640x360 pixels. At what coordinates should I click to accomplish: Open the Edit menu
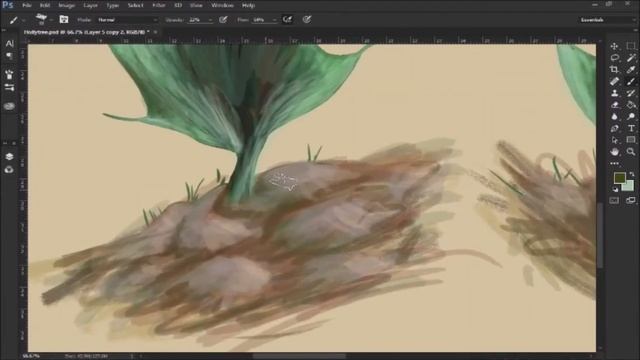tap(45, 6)
